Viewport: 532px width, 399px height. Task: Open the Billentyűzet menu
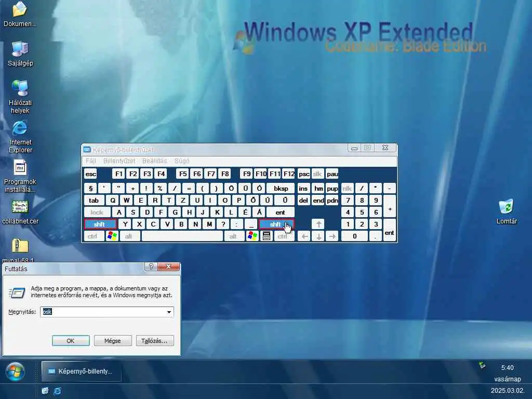119,161
